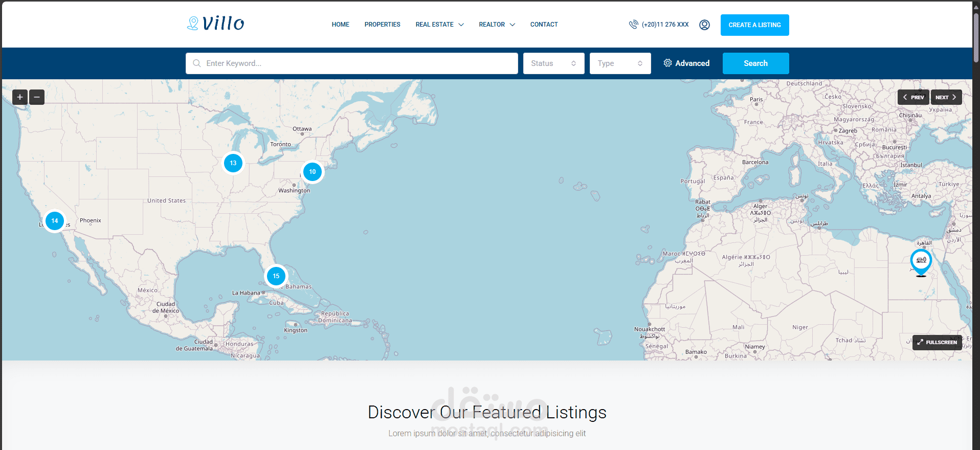
Task: Go to PROPERTIES page
Action: tap(382, 25)
